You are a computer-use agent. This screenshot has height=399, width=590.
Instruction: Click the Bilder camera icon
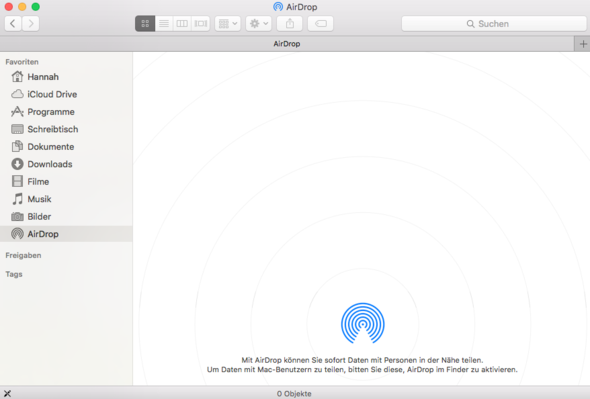(x=17, y=216)
